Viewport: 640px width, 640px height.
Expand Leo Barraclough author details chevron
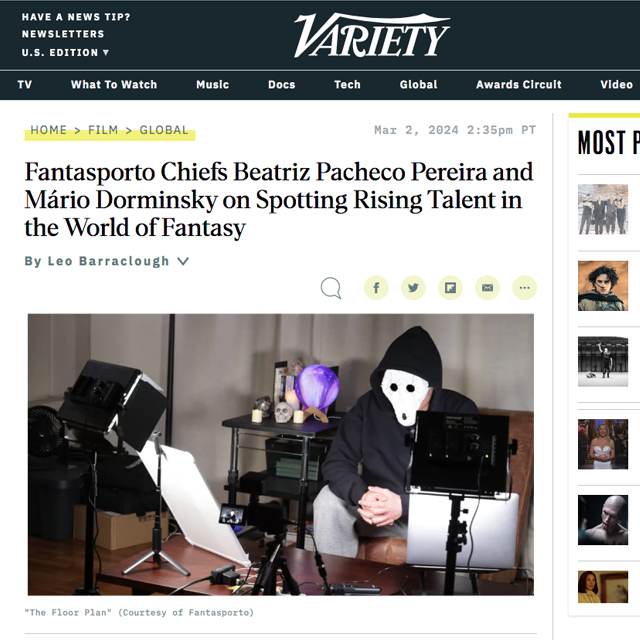point(183,261)
